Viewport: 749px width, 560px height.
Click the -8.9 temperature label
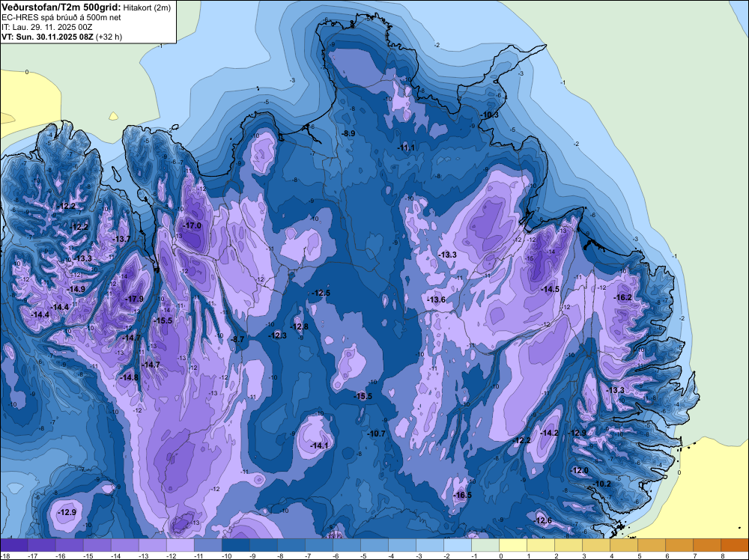[349, 134]
